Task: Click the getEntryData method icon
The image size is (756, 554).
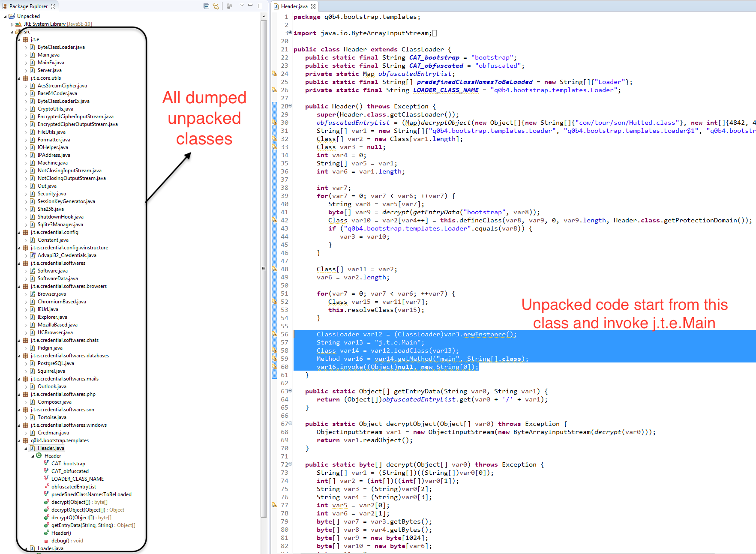Action: pos(46,525)
